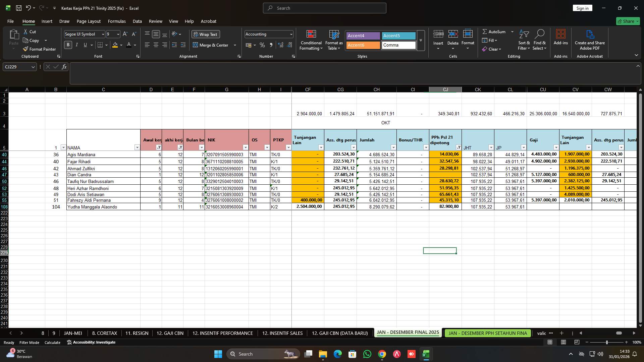Adjust the zoom slider
The image size is (644, 362).
tap(606, 342)
